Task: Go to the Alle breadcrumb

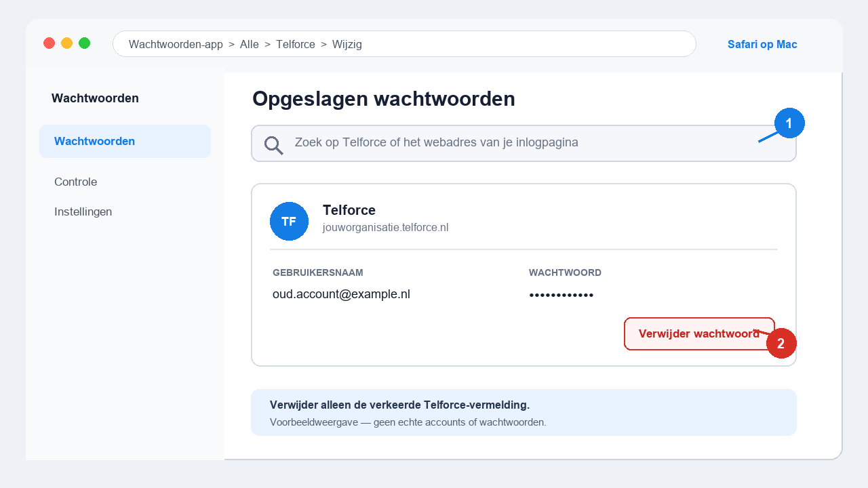Action: [250, 44]
